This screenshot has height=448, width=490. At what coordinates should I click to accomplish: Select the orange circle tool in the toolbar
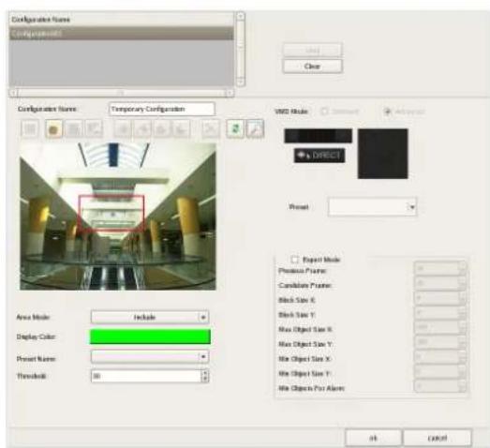point(53,128)
